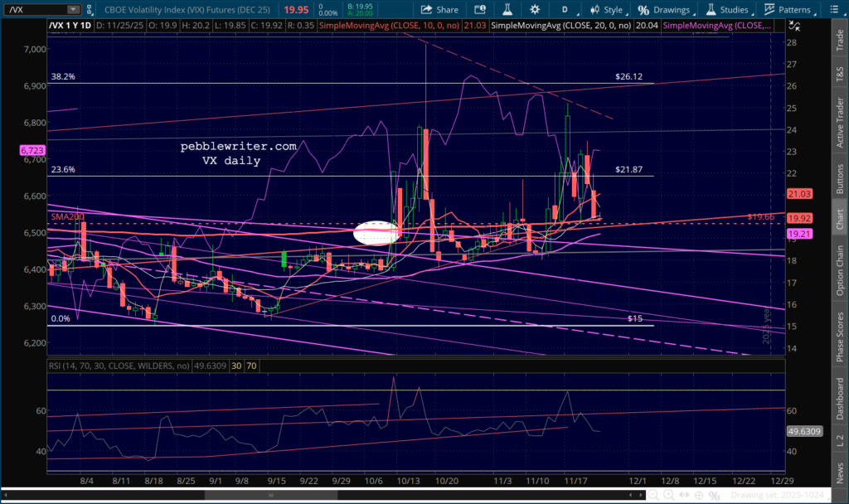This screenshot has height=504, width=849.
Task: Open the News sidebar tab
Action: click(840, 473)
